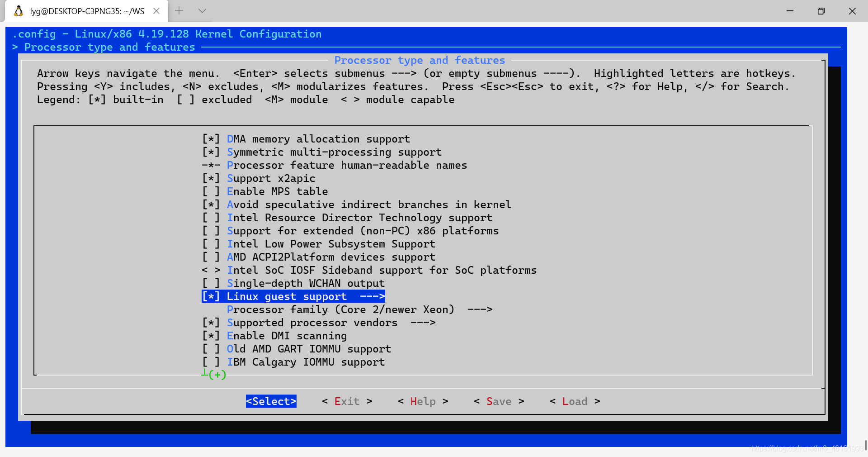Toggle extended non-PC x86 platforms checkbox
The height and width of the screenshot is (457, 868).
(x=211, y=231)
